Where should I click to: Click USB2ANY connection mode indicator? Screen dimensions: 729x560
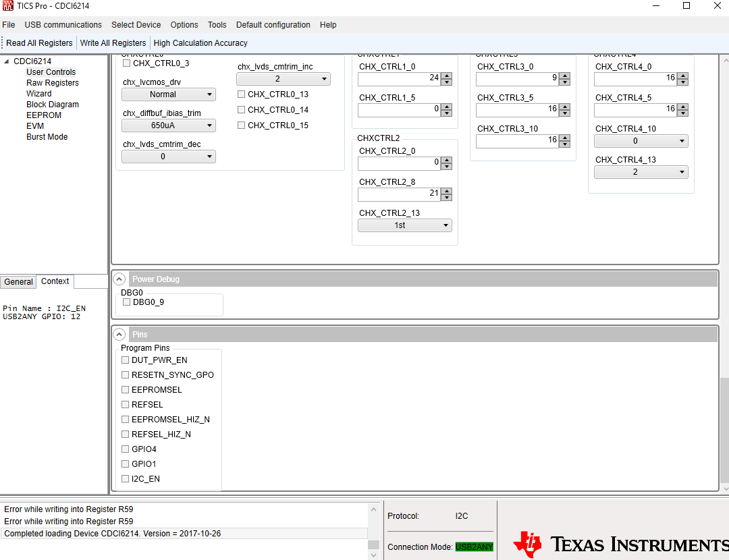tap(475, 547)
